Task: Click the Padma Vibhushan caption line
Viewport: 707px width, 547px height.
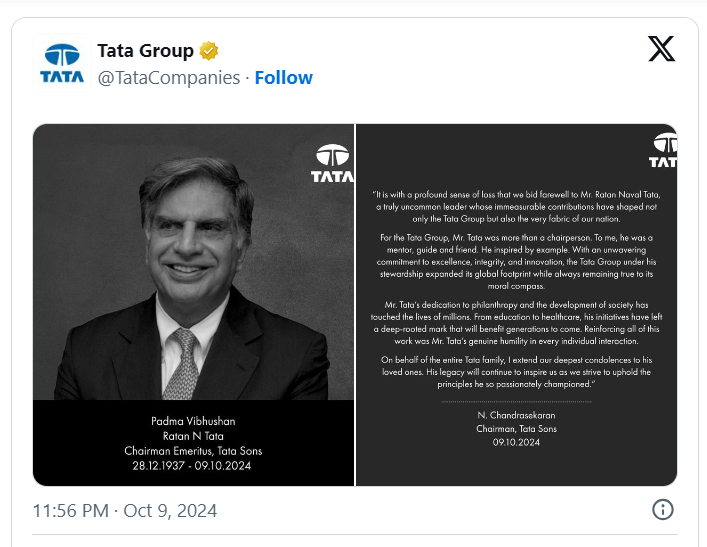Action: pos(193,421)
